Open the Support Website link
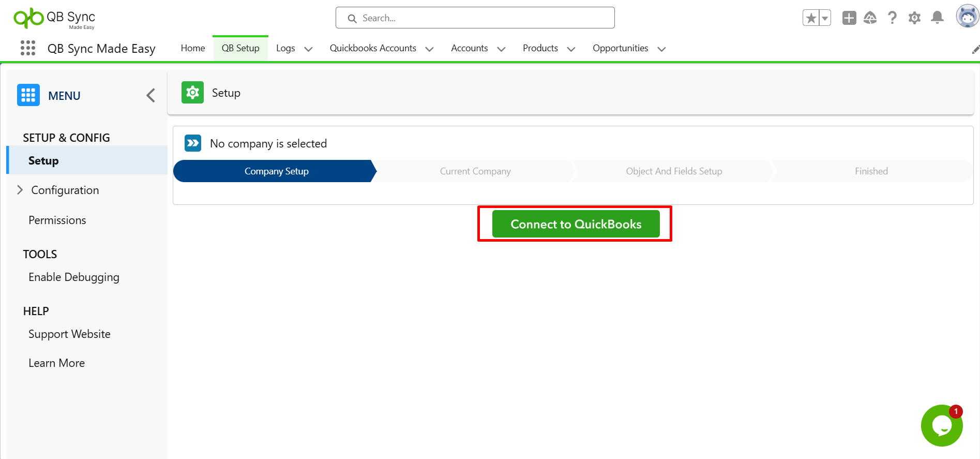The width and height of the screenshot is (980, 459). click(x=69, y=334)
